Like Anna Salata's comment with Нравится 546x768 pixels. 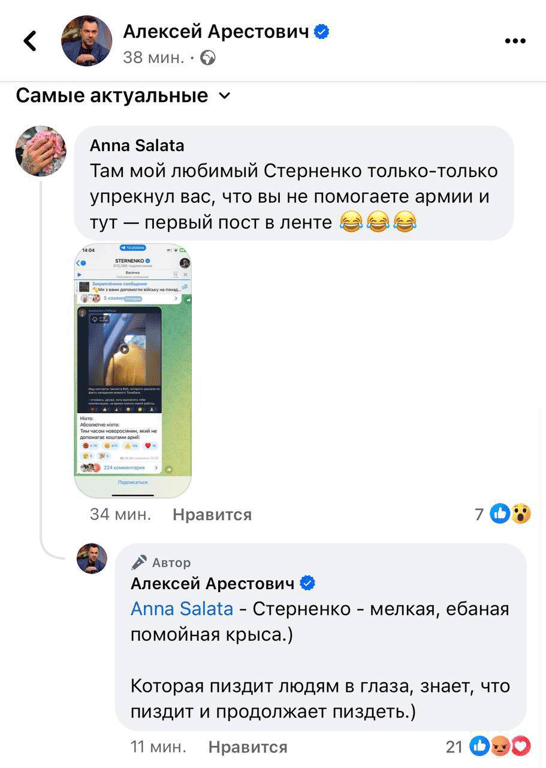[212, 514]
